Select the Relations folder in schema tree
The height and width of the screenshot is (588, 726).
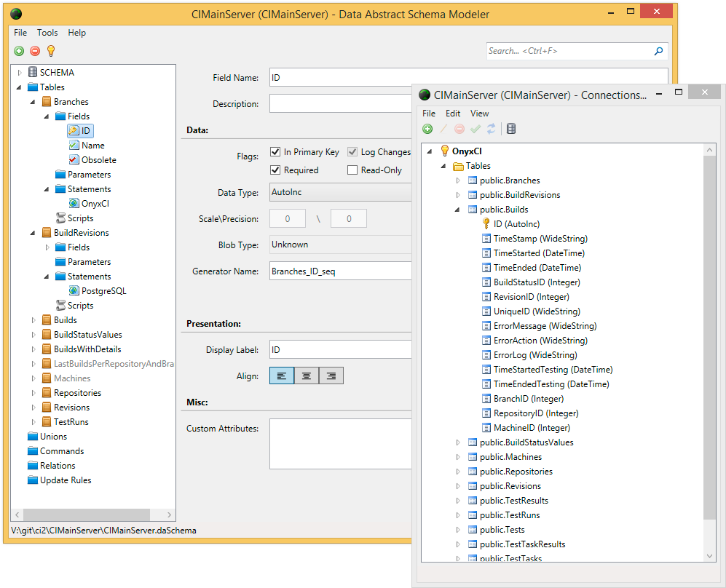[x=52, y=466]
